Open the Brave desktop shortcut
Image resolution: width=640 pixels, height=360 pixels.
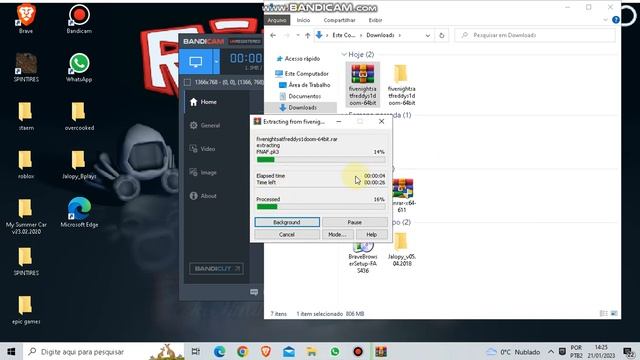point(26,19)
